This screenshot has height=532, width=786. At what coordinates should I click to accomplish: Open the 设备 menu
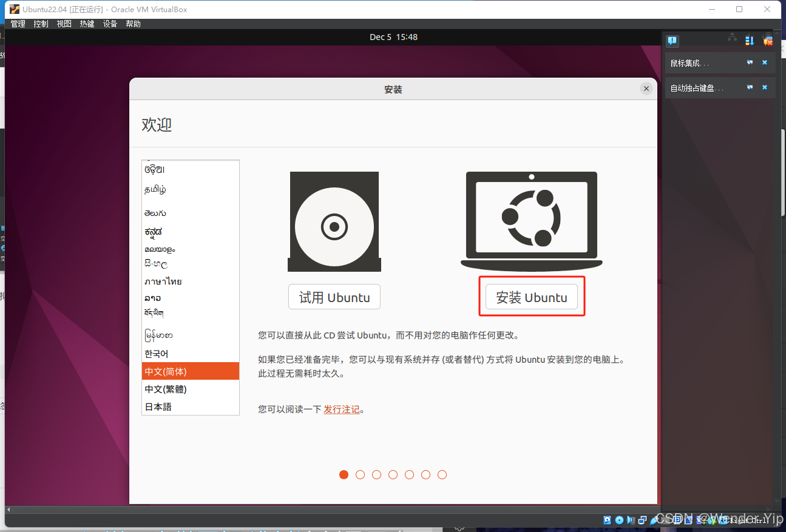point(110,24)
